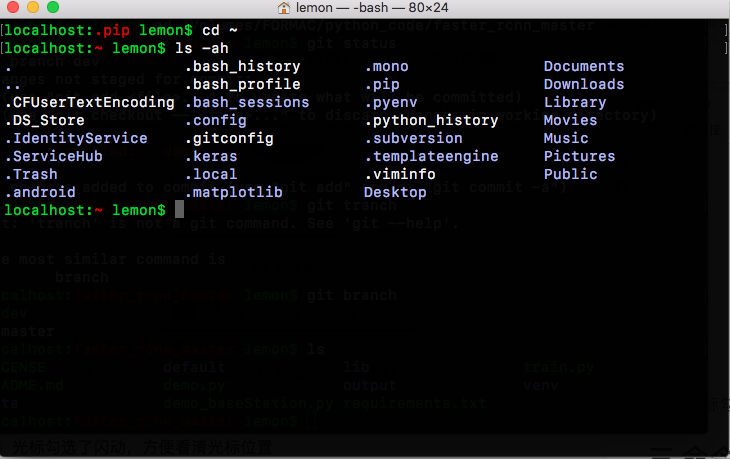Select the '.mono' directory entry
730x459 pixels.
pos(386,67)
